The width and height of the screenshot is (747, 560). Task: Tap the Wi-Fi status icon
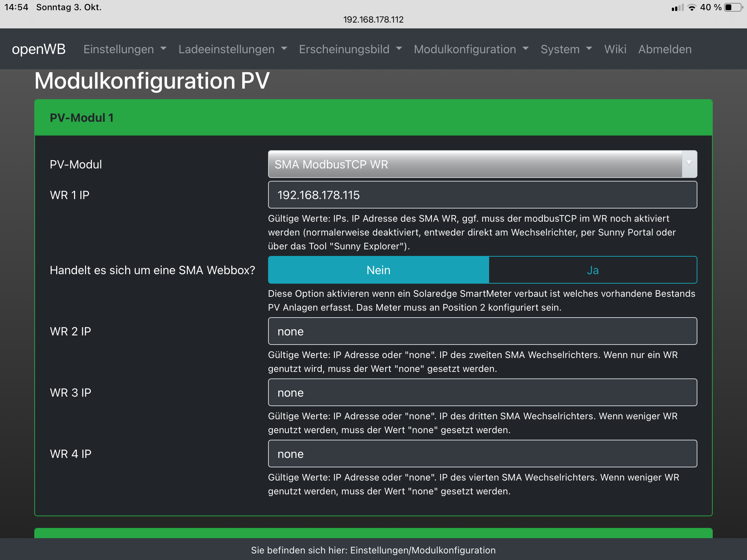pyautogui.click(x=692, y=7)
